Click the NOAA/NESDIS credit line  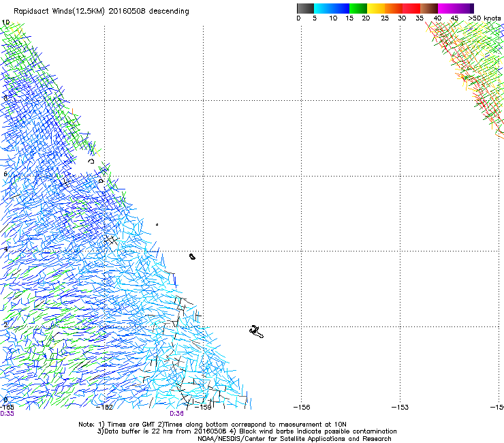[294, 439]
